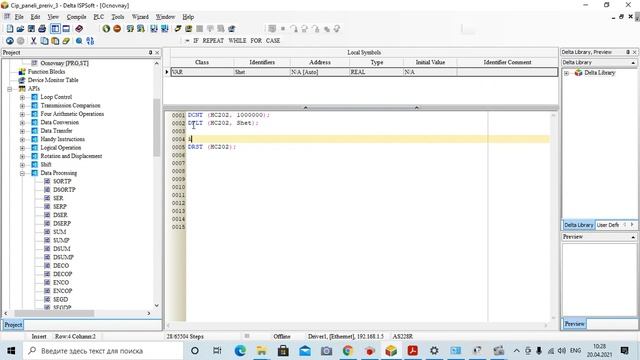Insert a FOR statement template
This screenshot has width=640, height=360.
coord(256,41)
